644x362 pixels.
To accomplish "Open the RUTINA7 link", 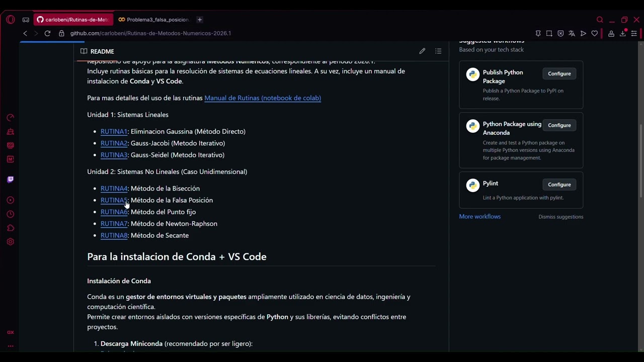I will pyautogui.click(x=114, y=224).
